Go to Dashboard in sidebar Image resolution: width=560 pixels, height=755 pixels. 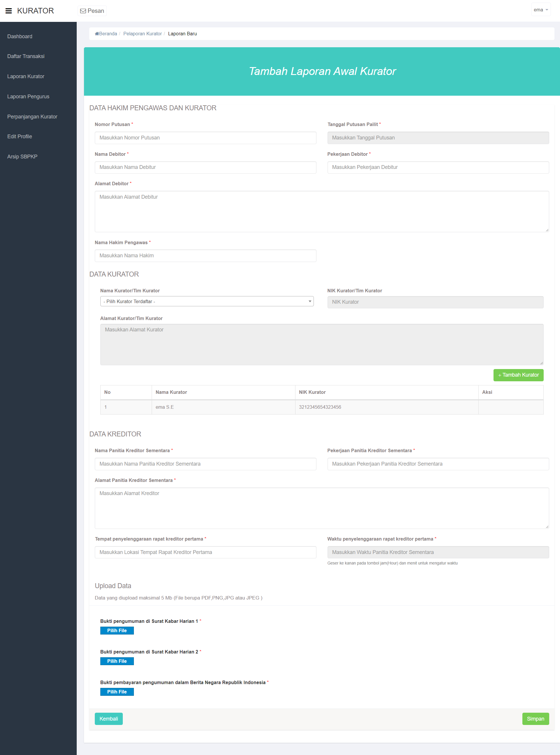(20, 36)
